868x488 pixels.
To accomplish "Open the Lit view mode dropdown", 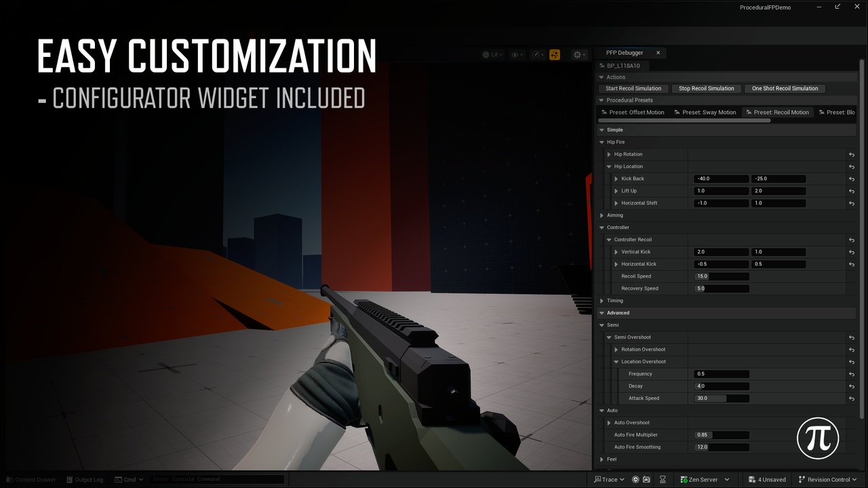I will tap(493, 55).
